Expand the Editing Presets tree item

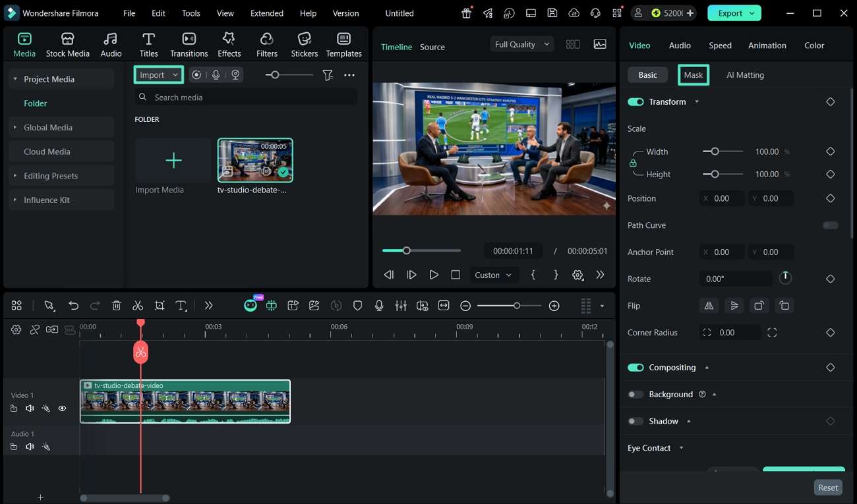click(x=15, y=176)
